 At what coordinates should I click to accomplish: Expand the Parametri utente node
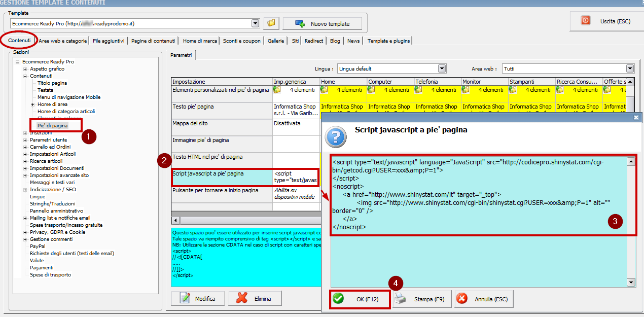(25, 140)
